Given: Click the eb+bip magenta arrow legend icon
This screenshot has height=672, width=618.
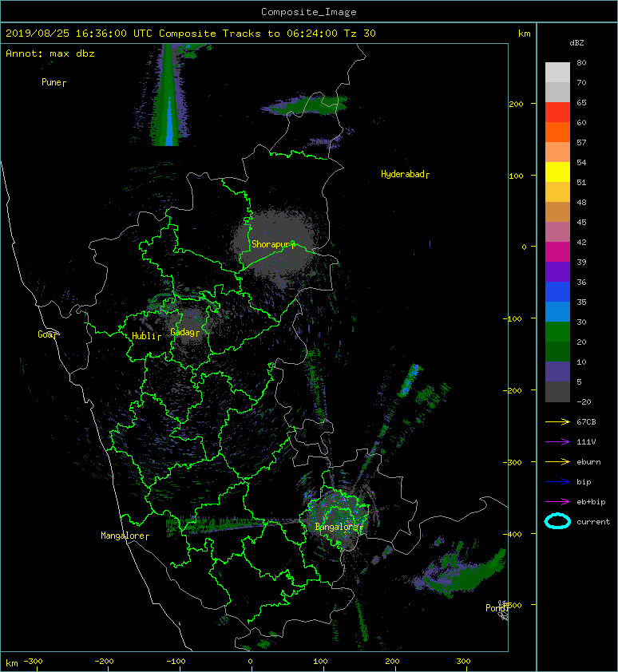Looking at the screenshot, I should tap(557, 502).
